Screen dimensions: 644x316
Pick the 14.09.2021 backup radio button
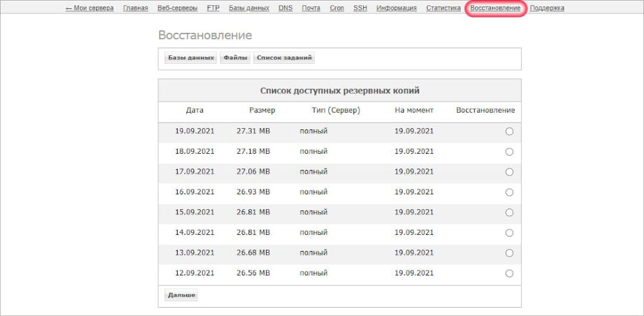point(509,233)
